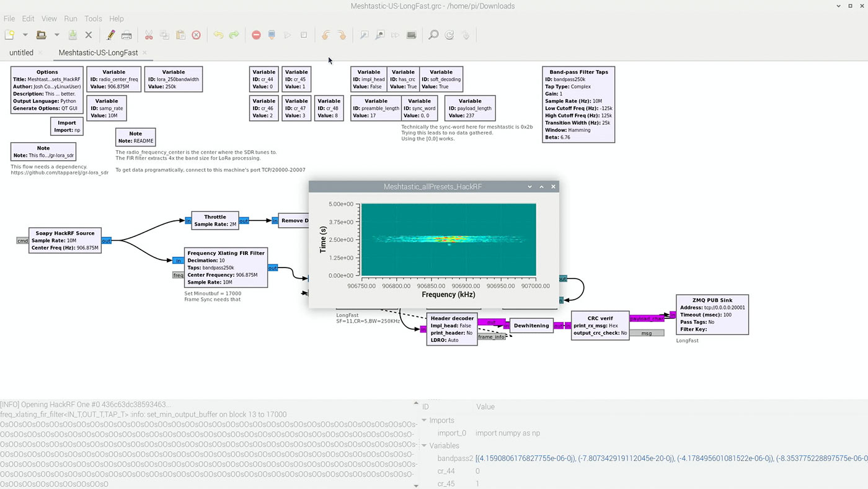Select the samp_rate Variable block
This screenshot has width=868, height=489.
[107, 107]
